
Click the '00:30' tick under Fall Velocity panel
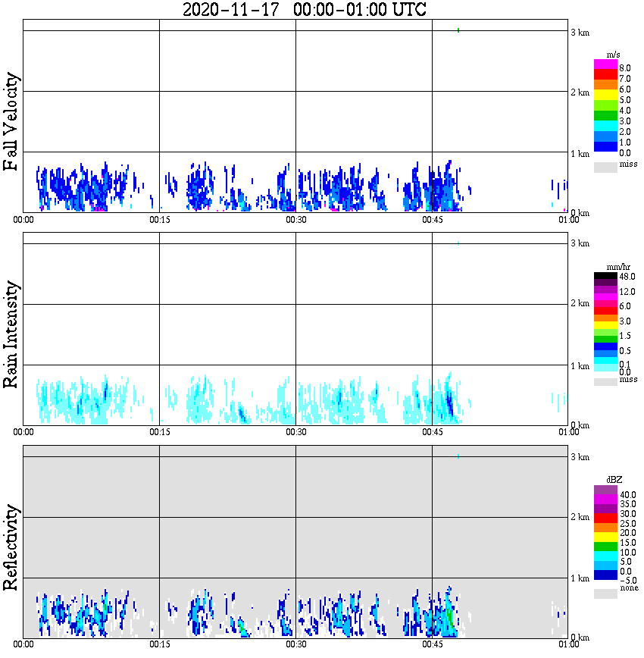(x=295, y=220)
